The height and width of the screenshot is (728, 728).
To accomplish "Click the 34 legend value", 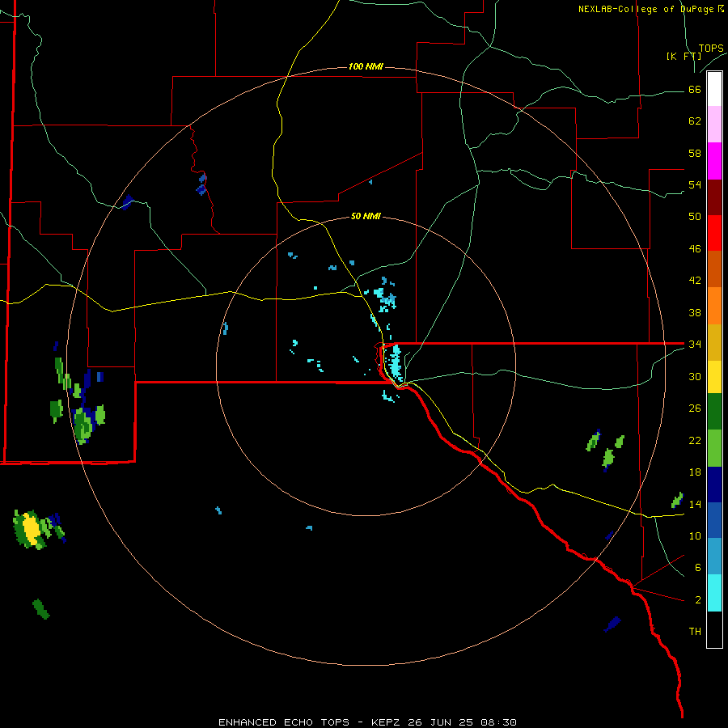I will [695, 345].
